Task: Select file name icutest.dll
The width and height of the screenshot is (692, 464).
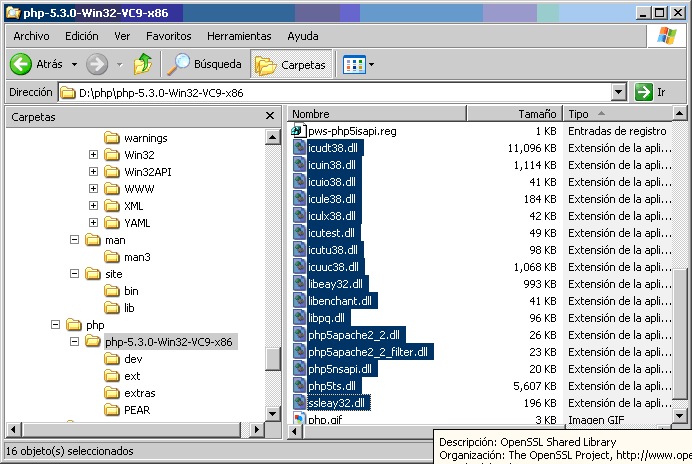Action: point(331,233)
